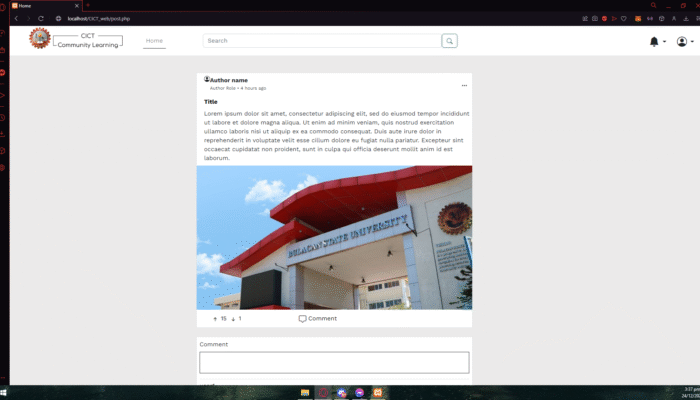The height and width of the screenshot is (400, 700).
Task: Open the orange fox extension icon
Action: pyautogui.click(x=638, y=18)
